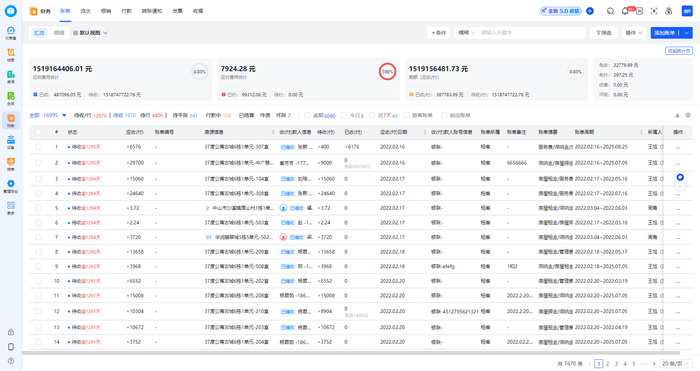Enable the 锁定账单 filter checkbox
The width and height of the screenshot is (700, 371).
pos(444,115)
